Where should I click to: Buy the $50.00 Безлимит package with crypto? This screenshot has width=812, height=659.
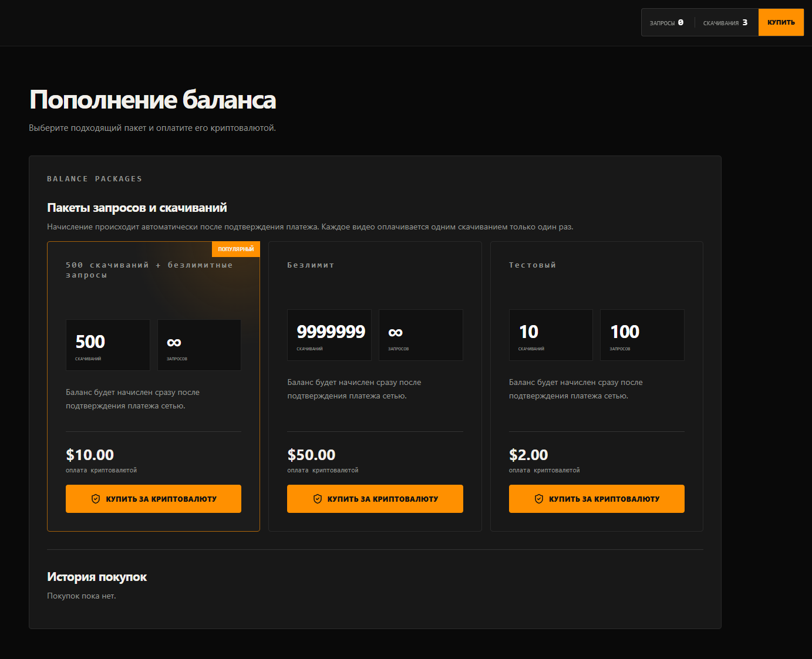click(x=375, y=499)
